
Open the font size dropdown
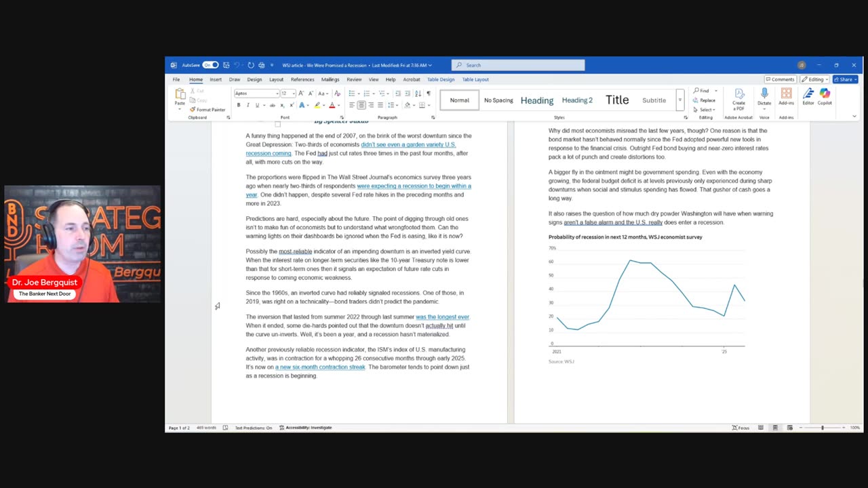coord(292,94)
